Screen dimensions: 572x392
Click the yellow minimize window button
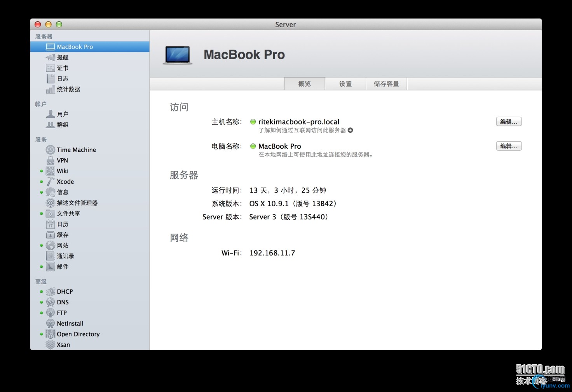tap(48, 24)
